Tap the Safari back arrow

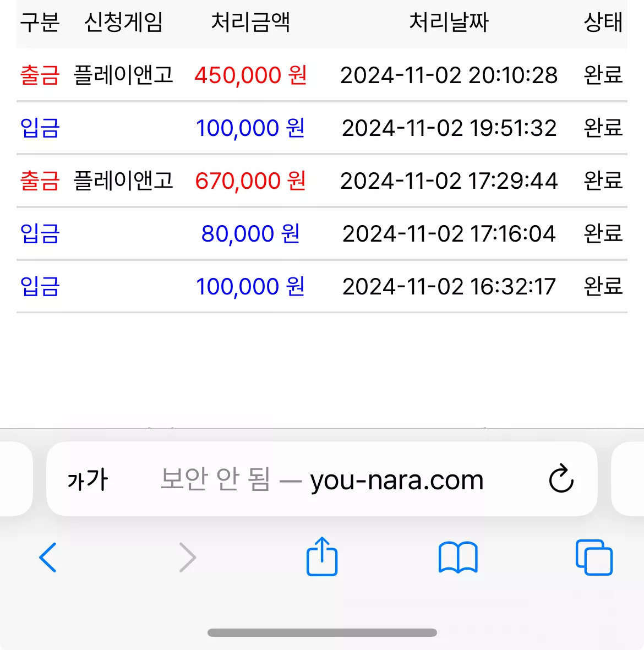point(48,558)
